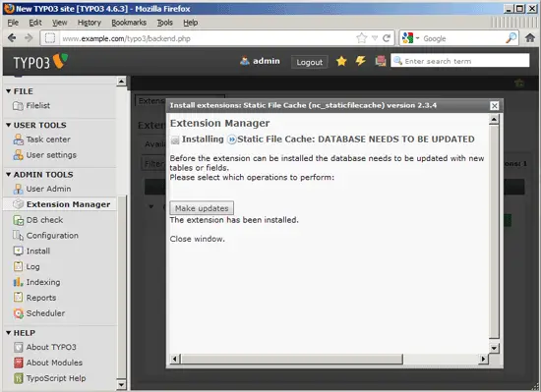Click the Enter search term field
The height and width of the screenshot is (392, 541).
pos(460,61)
